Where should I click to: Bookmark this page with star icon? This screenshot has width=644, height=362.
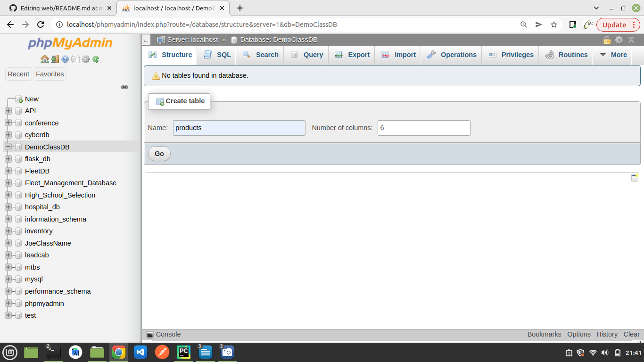click(x=554, y=25)
